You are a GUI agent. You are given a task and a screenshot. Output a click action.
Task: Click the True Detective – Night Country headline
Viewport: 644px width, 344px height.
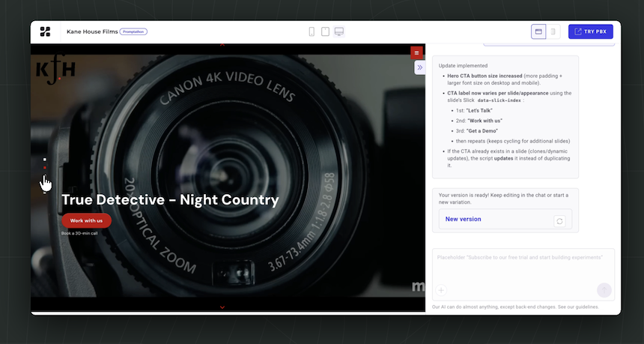[x=170, y=200]
